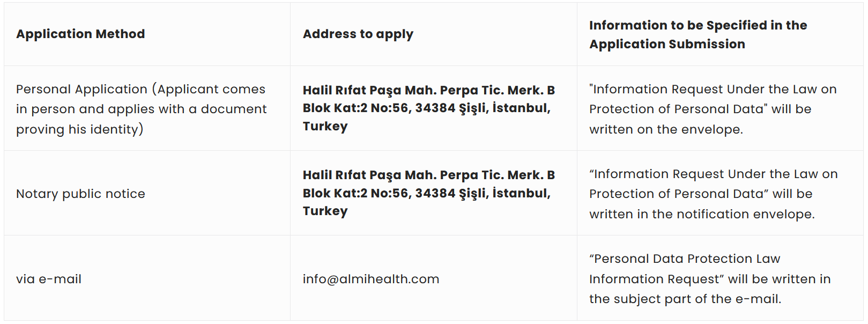
Task: Click "Application Submission" in the header row
Action: coord(667,44)
